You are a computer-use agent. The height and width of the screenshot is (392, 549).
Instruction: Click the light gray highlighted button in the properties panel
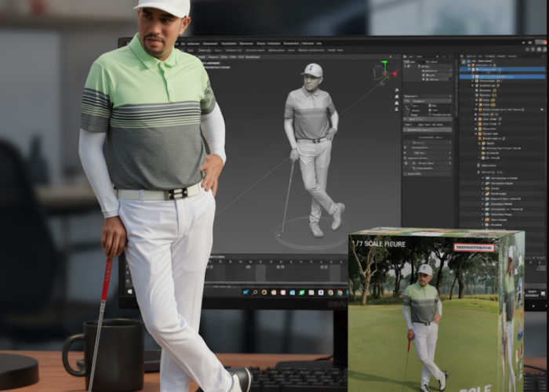tap(427, 130)
